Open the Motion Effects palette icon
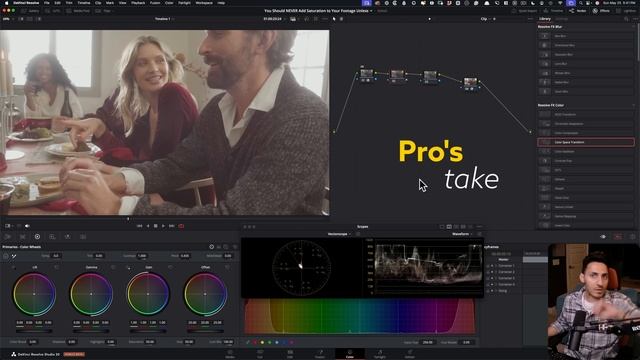This screenshot has width=640, height=360. [83, 236]
